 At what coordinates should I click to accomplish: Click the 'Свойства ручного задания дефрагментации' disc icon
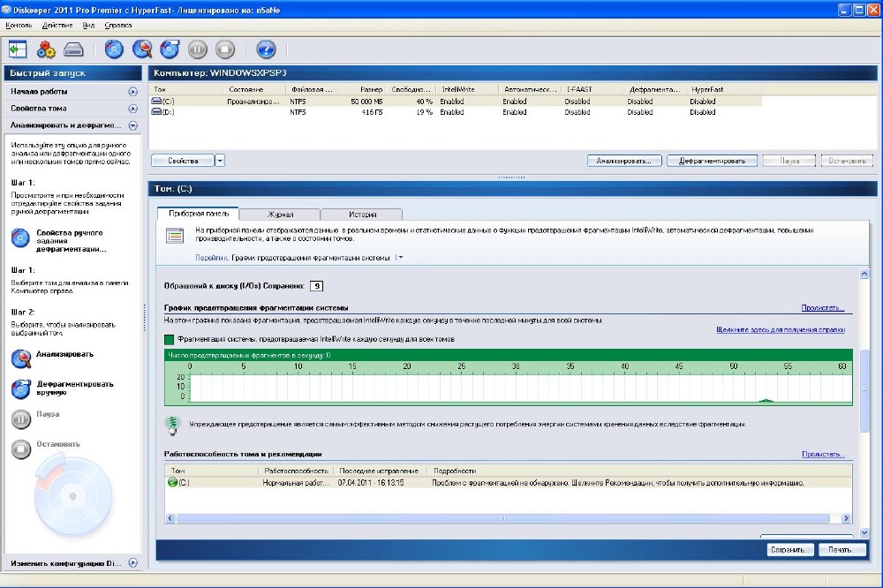(20, 238)
